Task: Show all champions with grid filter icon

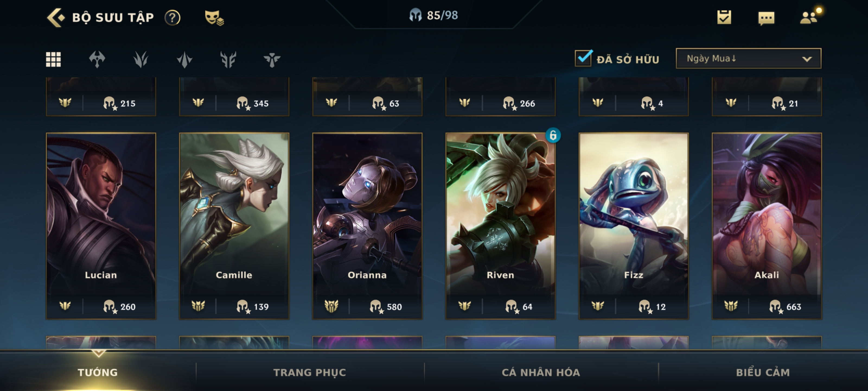Action: click(53, 59)
